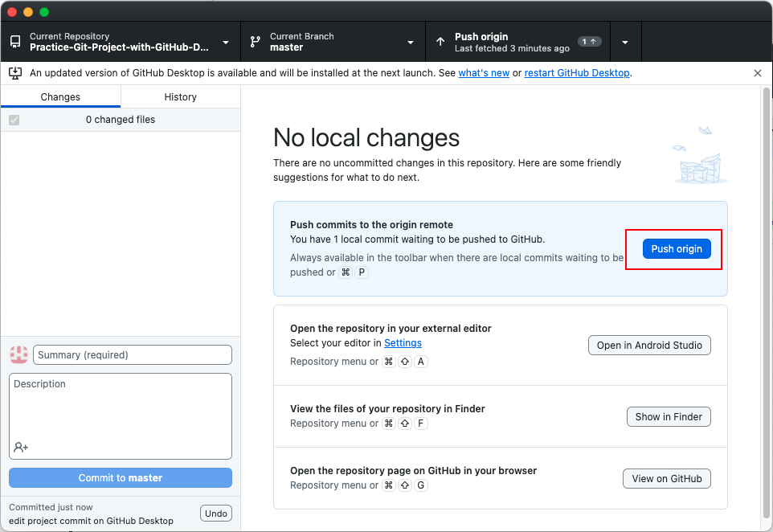Open the Settings link for editor
Screen dimensions: 773x532
click(403, 342)
